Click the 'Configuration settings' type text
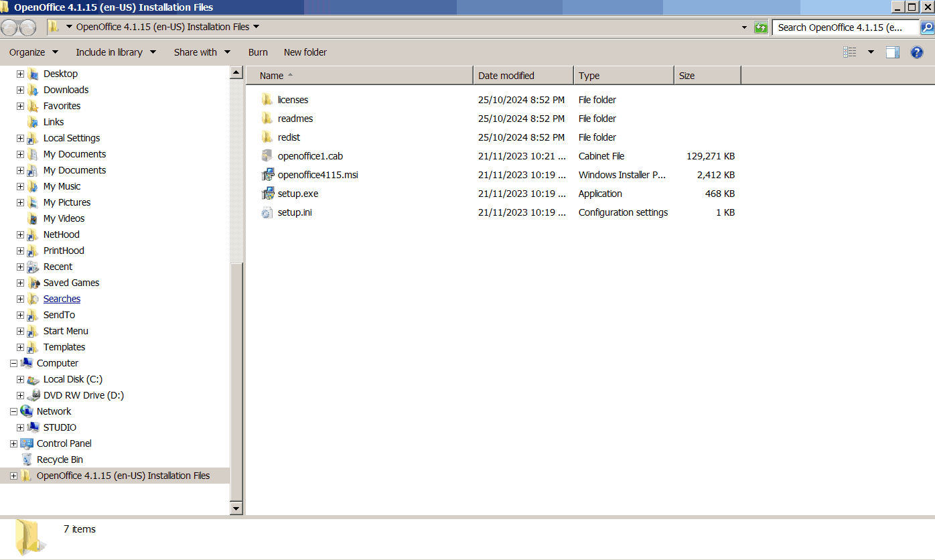Image resolution: width=935 pixels, height=560 pixels. [623, 212]
